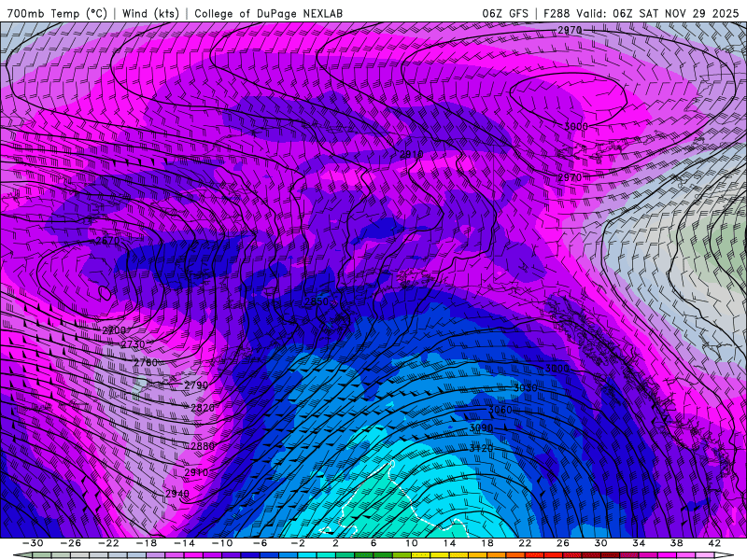Viewport: 747px width, 560px height.
Task: Select the 26 color scale value
Action: coord(563,543)
